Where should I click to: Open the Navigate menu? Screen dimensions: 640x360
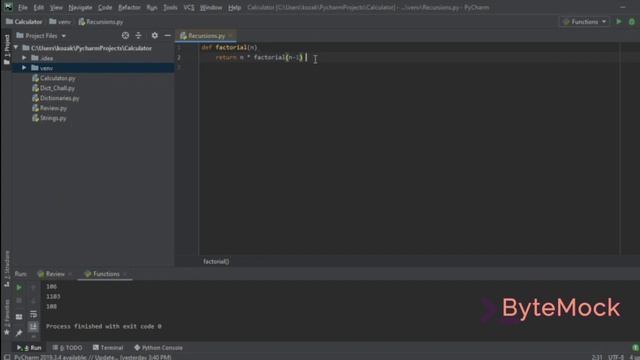click(x=80, y=7)
